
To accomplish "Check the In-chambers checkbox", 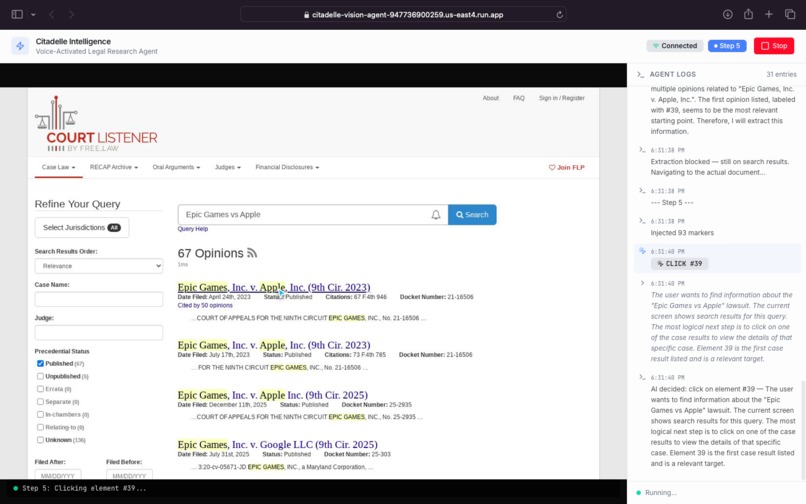I will [x=40, y=414].
